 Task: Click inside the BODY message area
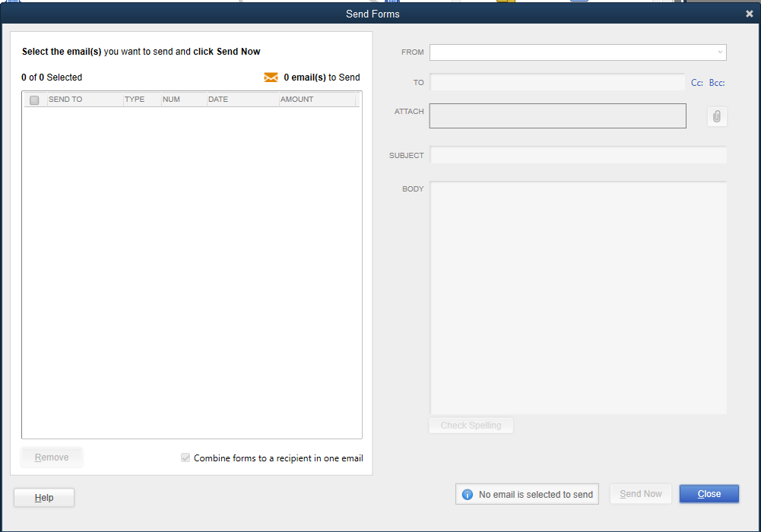[578, 296]
